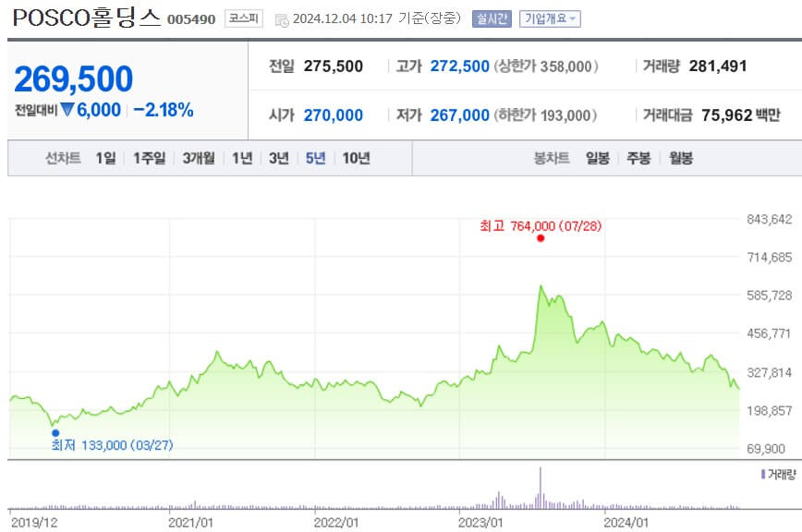Click the 하한가 193,000 limit text
Screen dimensions: 802x532
point(545,115)
